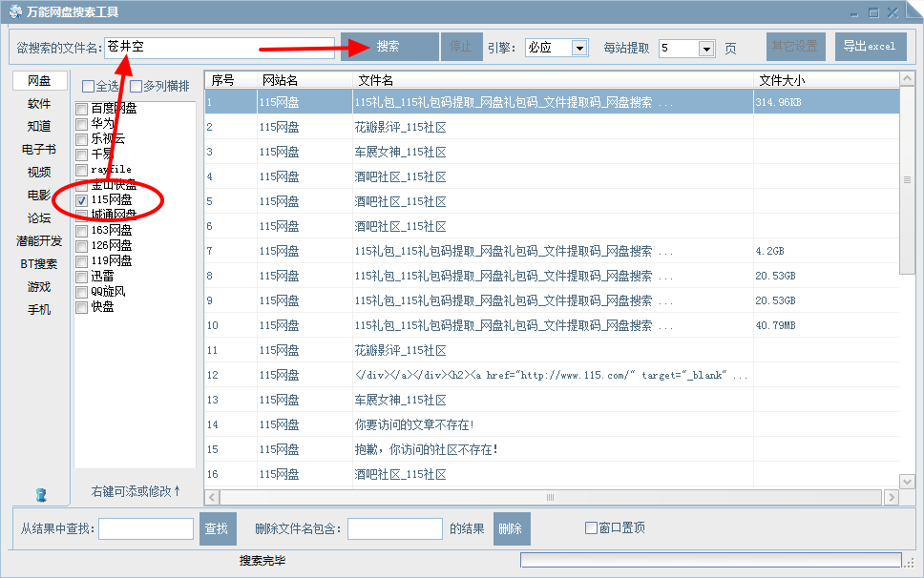This screenshot has height=578, width=924.
Task: Enable the 窗口置顶 always-on-top checkbox
Action: click(x=591, y=528)
